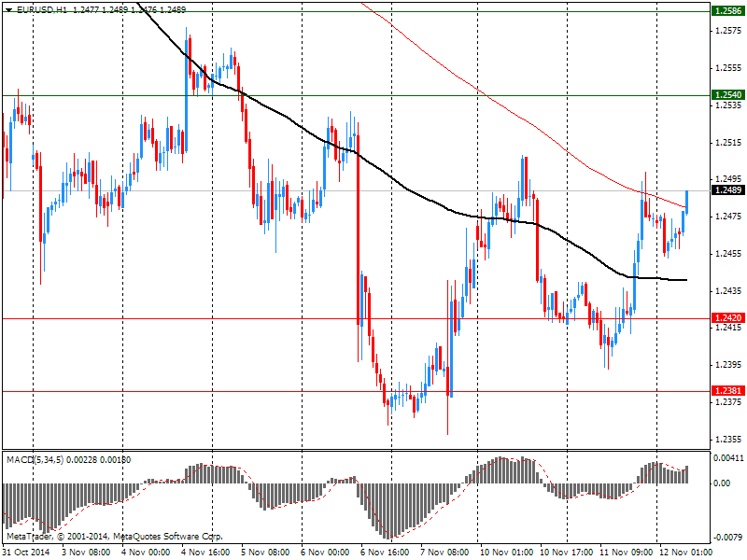Click the 5 Nov 08:00 time label

click(265, 552)
